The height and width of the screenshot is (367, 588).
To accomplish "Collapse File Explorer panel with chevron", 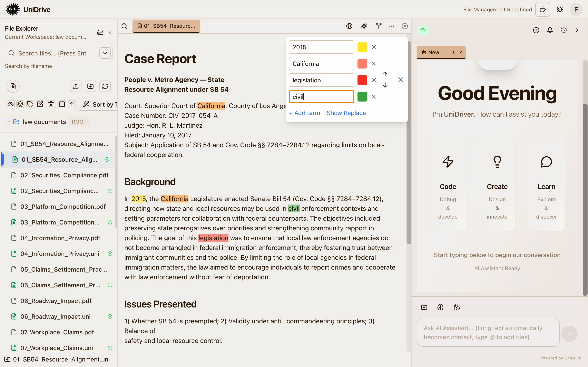I will (110, 32).
